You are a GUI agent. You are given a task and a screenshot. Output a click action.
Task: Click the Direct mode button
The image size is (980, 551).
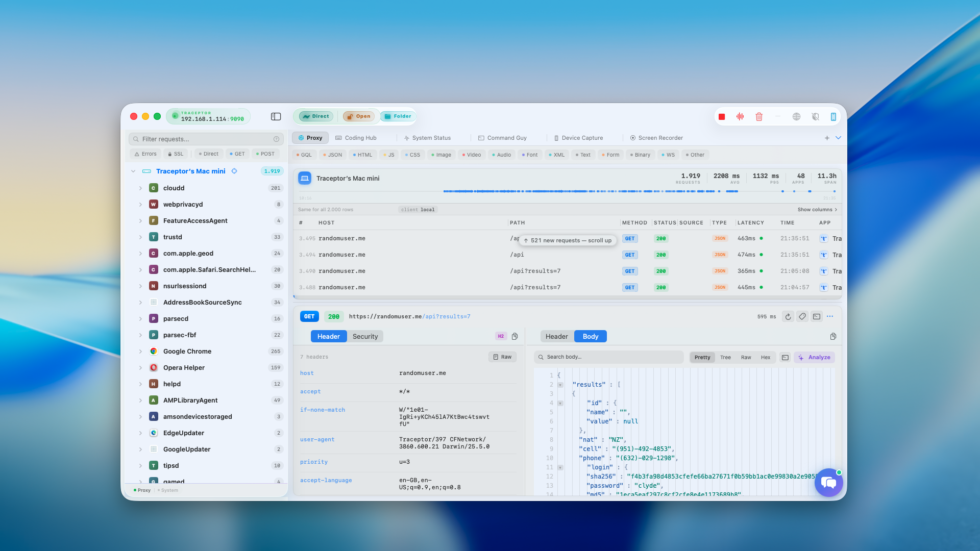[316, 117]
